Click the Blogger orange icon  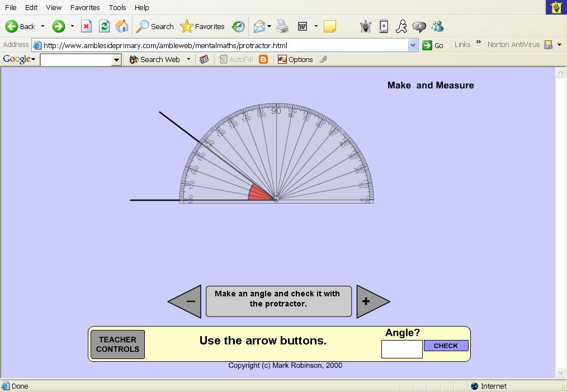point(263,59)
